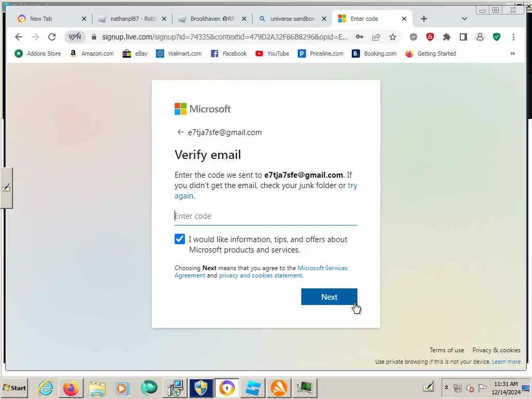
Task: Open the Getting Started bookmark
Action: click(x=431, y=54)
